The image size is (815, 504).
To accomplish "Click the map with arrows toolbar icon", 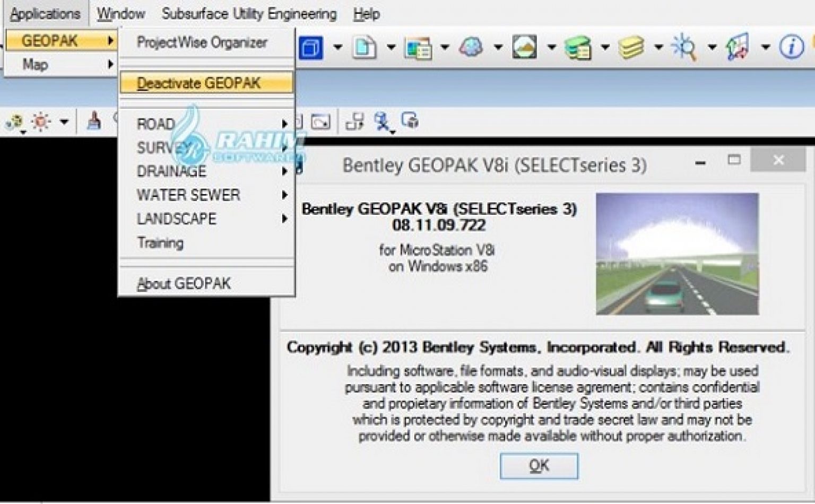I will 738,47.
